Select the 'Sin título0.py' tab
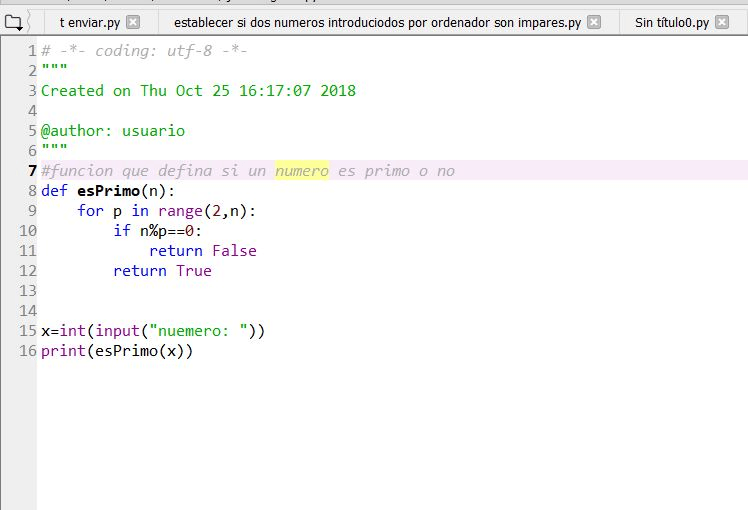This screenshot has height=510, width=748. pyautogui.click(x=671, y=22)
